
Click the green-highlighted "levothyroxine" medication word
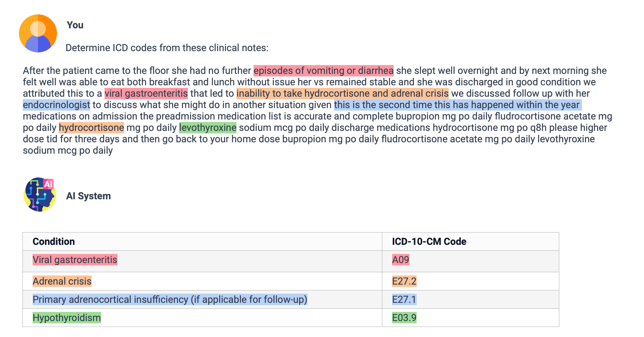click(208, 128)
